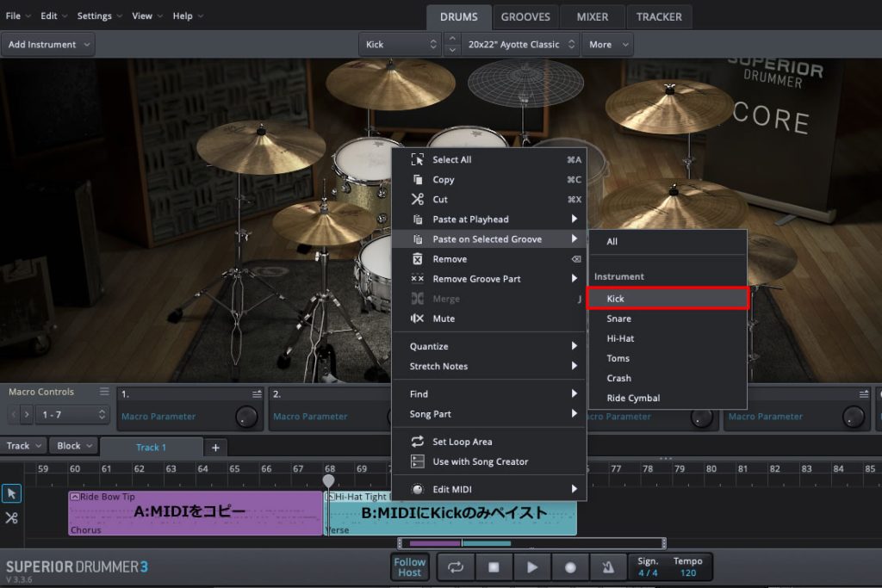Screen dimensions: 882x588
Task: Toggle the loop playback button
Action: (456, 567)
